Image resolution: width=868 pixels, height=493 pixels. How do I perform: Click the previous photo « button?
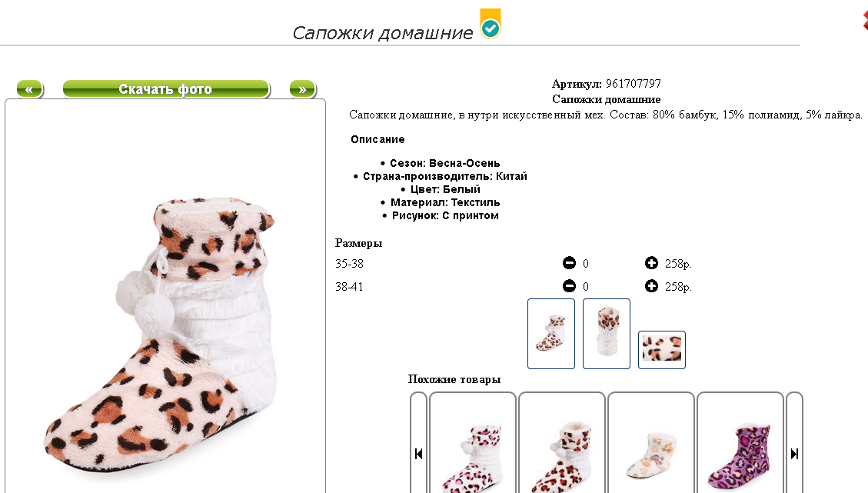(30, 89)
